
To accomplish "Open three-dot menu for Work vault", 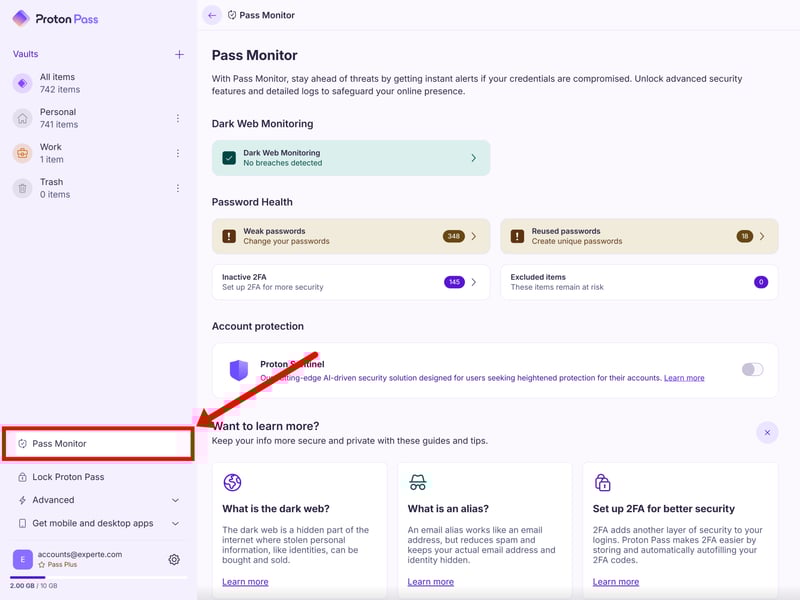I will pos(178,153).
